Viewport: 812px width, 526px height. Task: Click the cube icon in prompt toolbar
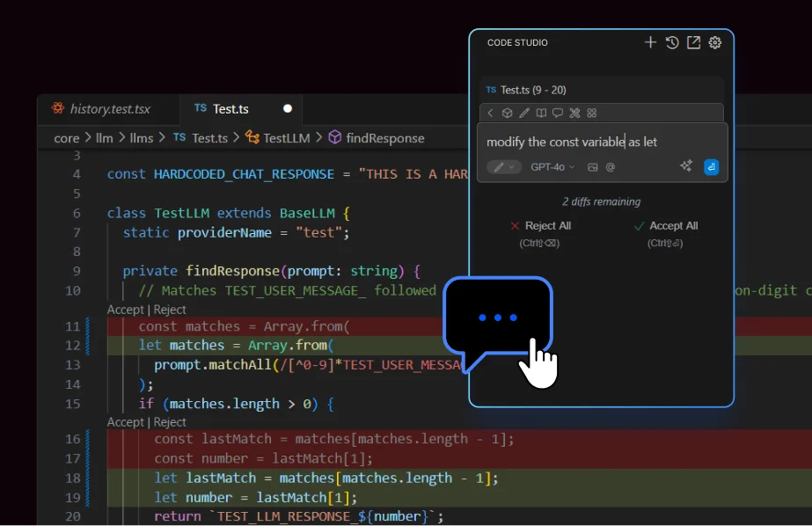507,113
